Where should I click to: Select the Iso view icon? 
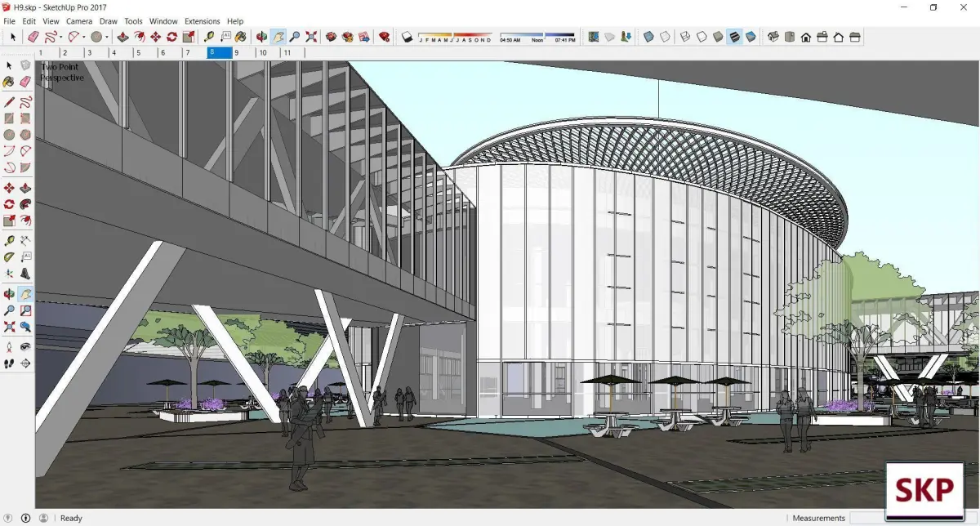773,37
